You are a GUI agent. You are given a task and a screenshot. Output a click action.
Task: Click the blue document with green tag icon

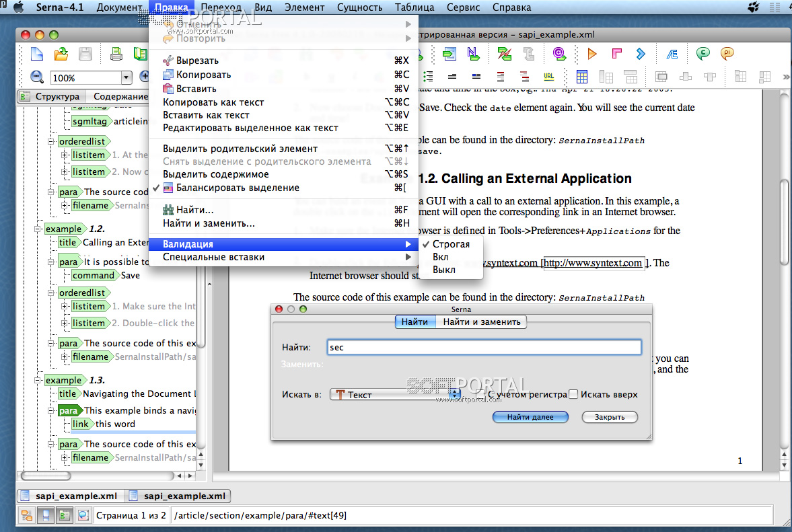[x=449, y=54]
